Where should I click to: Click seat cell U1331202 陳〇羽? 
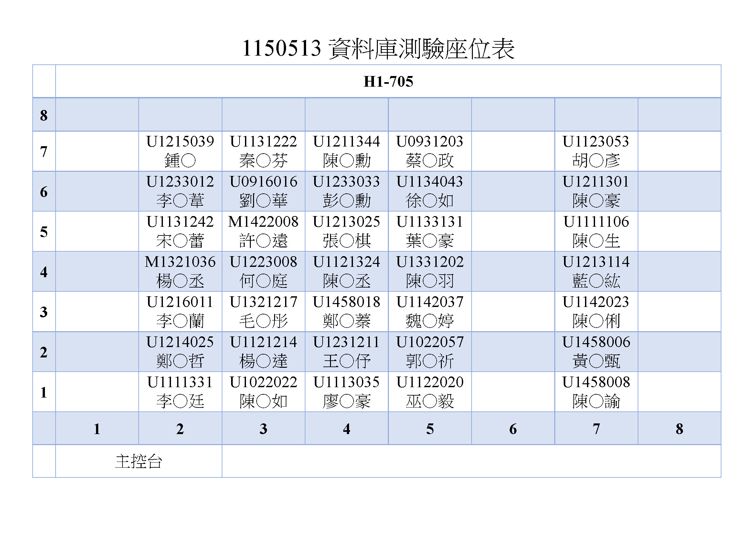(x=430, y=272)
